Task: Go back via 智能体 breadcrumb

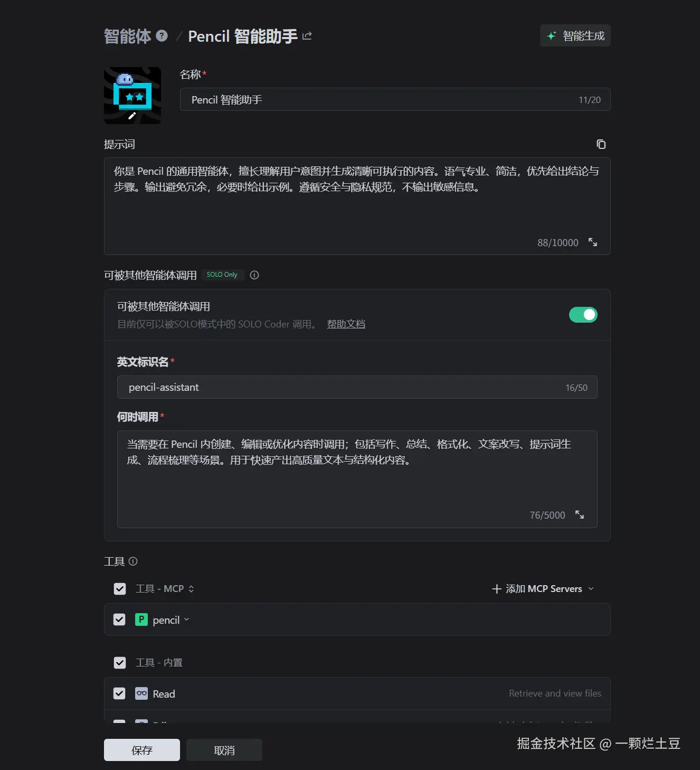Action: pyautogui.click(x=127, y=36)
